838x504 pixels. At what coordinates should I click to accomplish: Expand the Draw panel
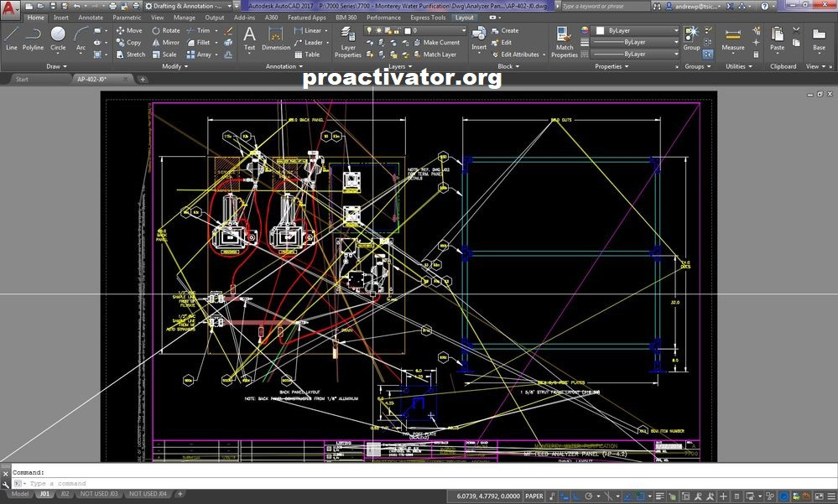[x=56, y=66]
